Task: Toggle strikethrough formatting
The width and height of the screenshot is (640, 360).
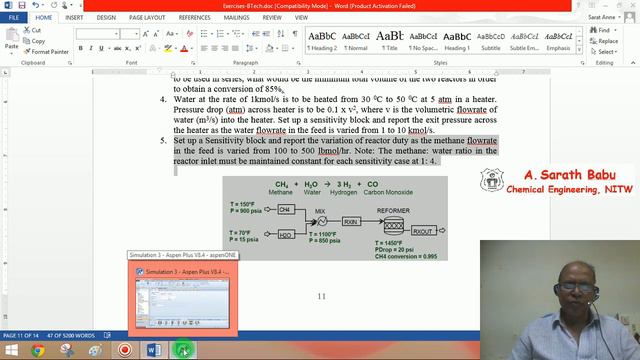Action: coord(118,49)
